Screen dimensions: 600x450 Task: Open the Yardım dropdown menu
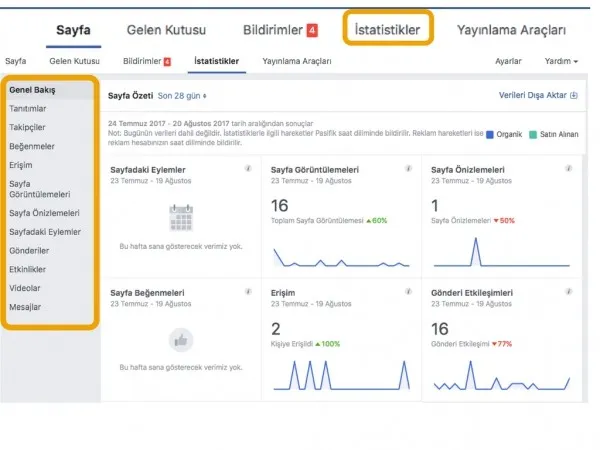click(x=561, y=61)
